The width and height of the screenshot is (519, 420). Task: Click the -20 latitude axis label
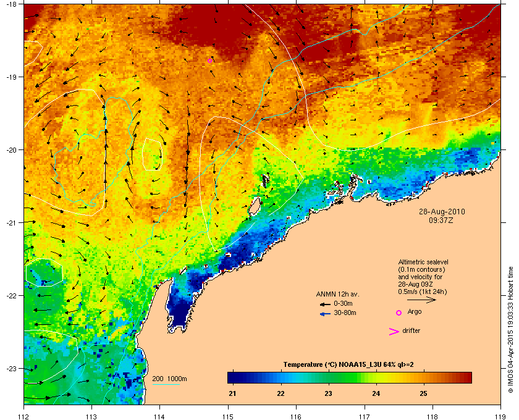pyautogui.click(x=11, y=150)
